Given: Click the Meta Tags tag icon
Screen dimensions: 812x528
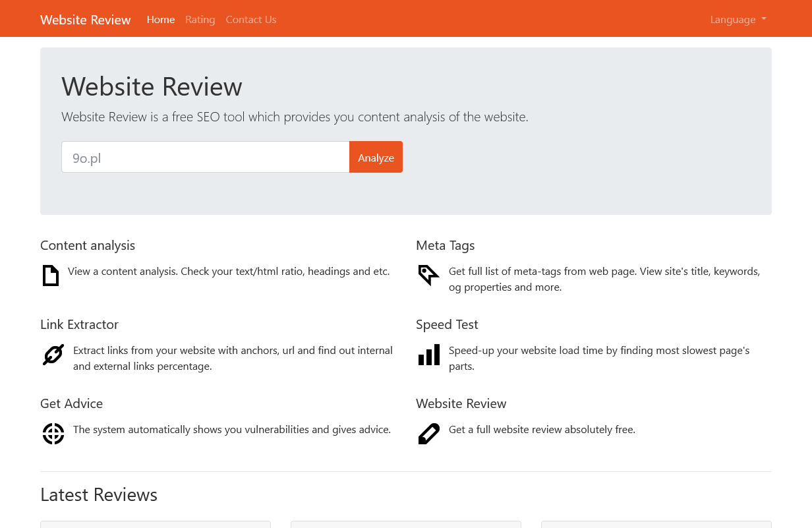Looking at the screenshot, I should (428, 275).
